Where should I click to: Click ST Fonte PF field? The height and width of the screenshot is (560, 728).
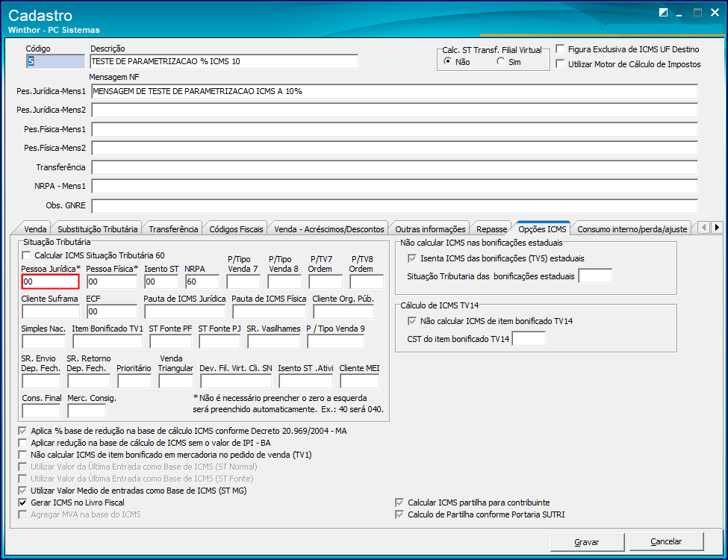170,341
